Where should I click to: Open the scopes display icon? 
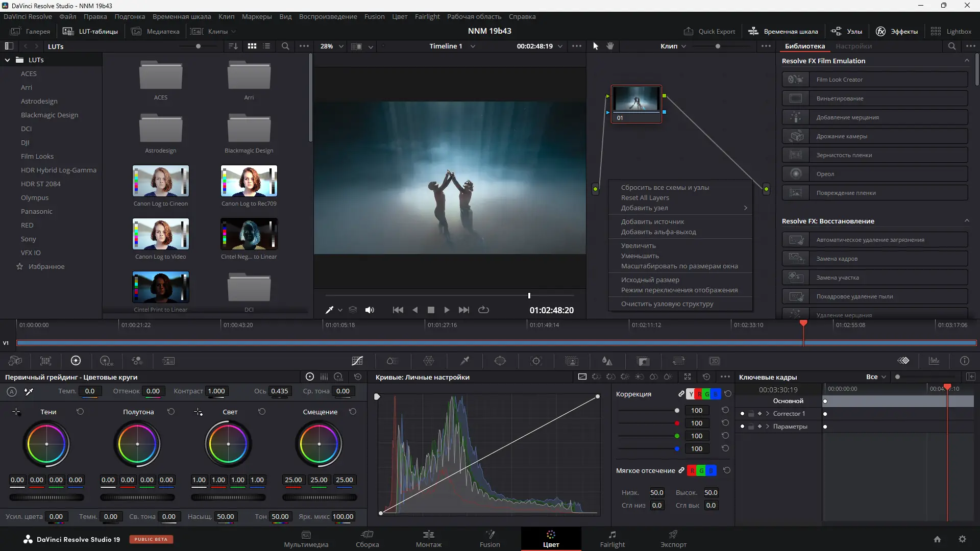pyautogui.click(x=934, y=361)
